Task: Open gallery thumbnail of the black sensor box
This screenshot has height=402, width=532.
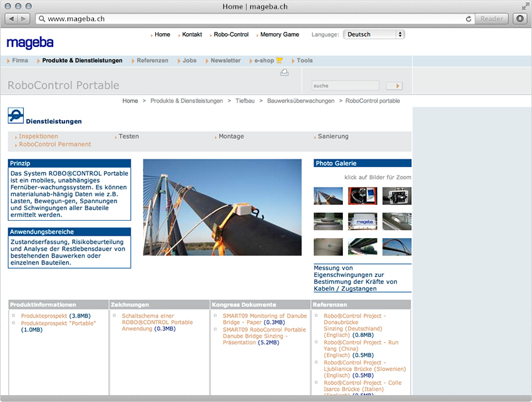Action: click(x=397, y=196)
